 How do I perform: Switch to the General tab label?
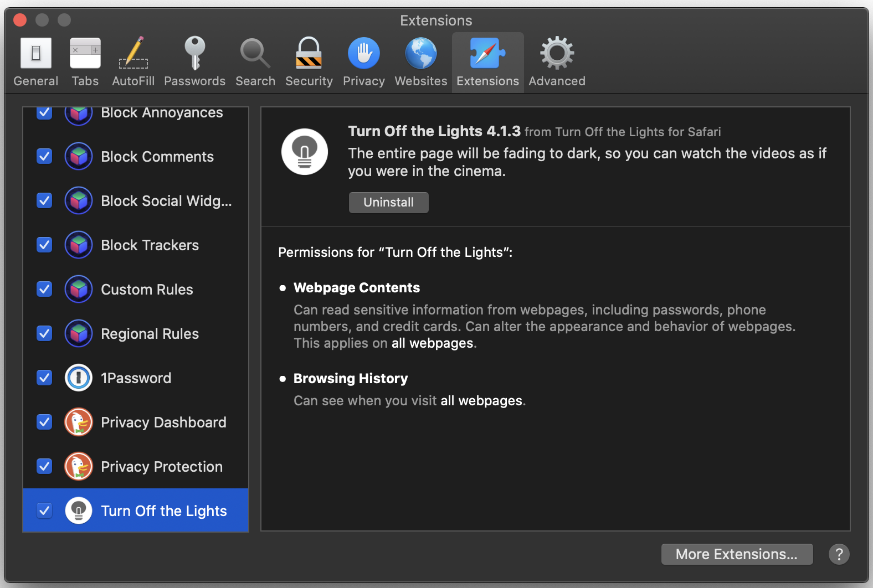(x=36, y=81)
